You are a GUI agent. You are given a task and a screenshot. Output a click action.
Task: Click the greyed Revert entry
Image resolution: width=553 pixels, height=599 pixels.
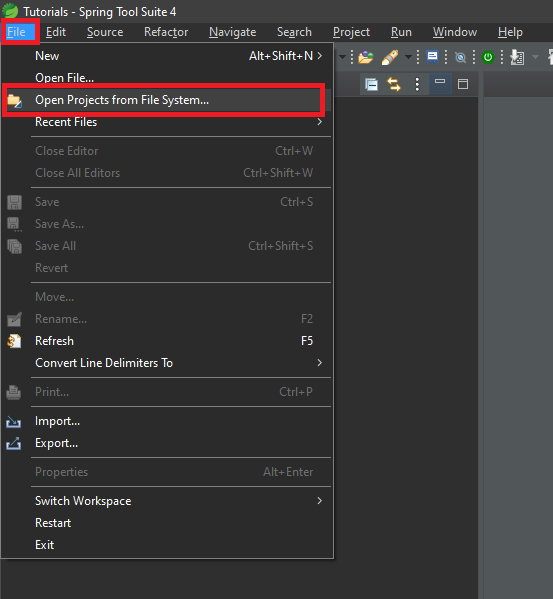point(167,268)
